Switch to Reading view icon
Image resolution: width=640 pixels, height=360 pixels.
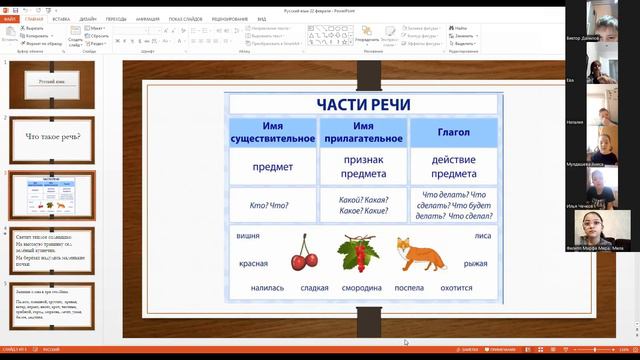pos(553,350)
